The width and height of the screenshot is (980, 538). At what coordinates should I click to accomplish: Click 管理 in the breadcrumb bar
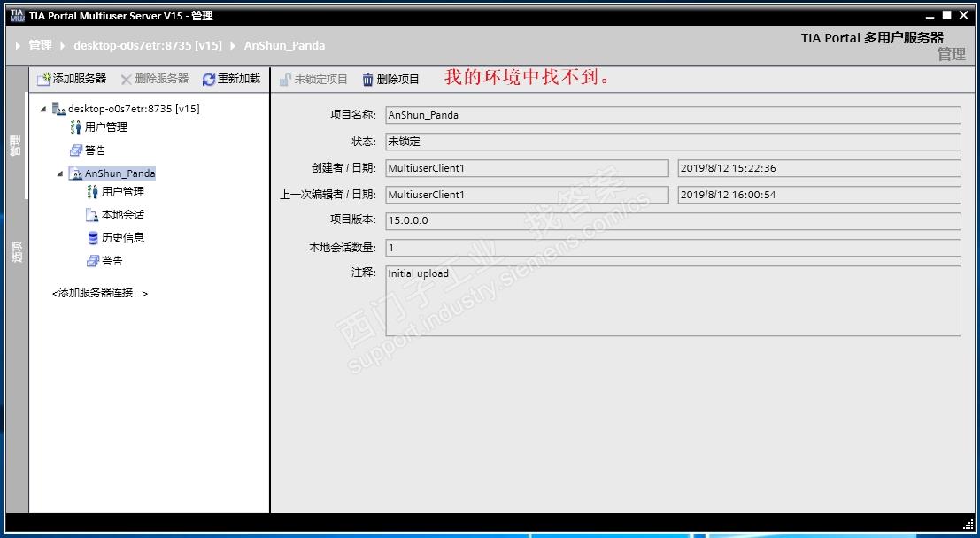click(x=41, y=46)
